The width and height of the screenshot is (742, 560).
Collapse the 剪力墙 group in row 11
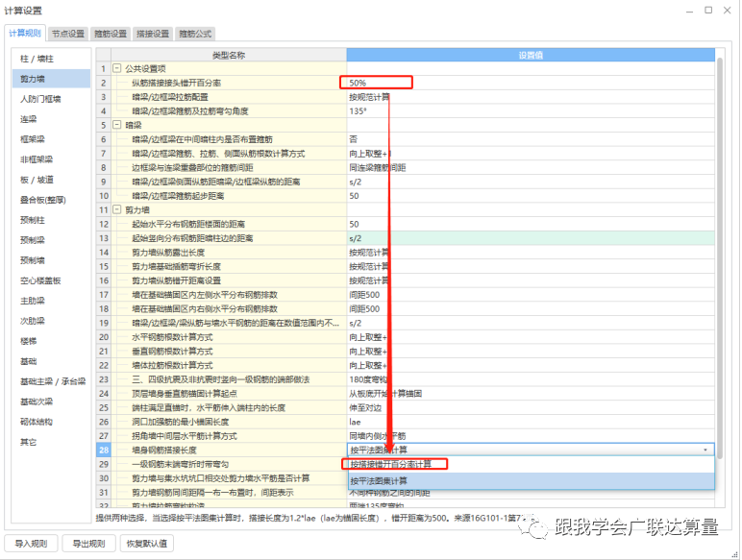[x=116, y=209]
